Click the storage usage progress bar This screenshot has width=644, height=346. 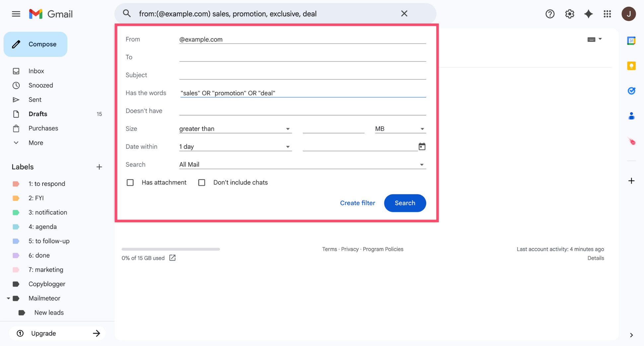click(170, 249)
